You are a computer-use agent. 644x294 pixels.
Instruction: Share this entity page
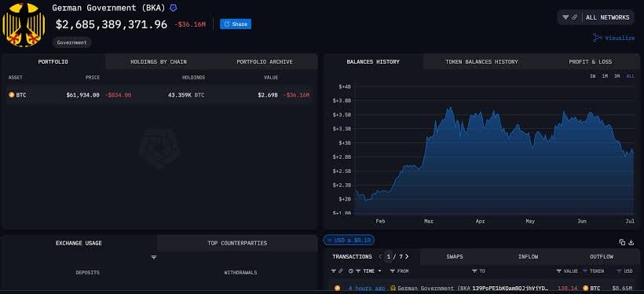tap(236, 24)
